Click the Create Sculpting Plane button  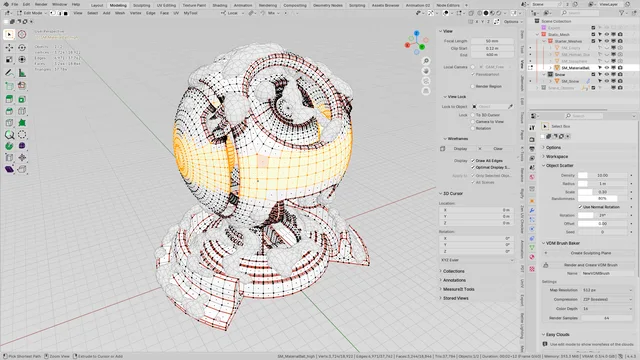point(591,253)
